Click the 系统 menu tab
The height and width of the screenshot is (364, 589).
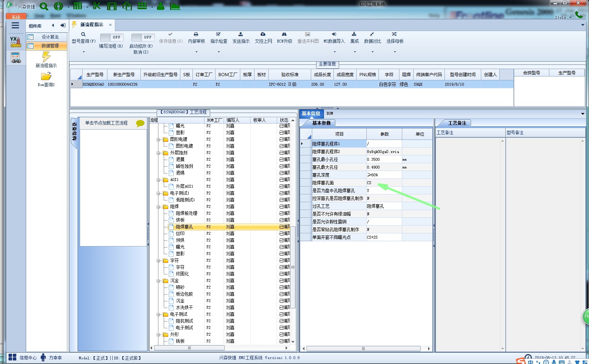[x=16, y=16]
